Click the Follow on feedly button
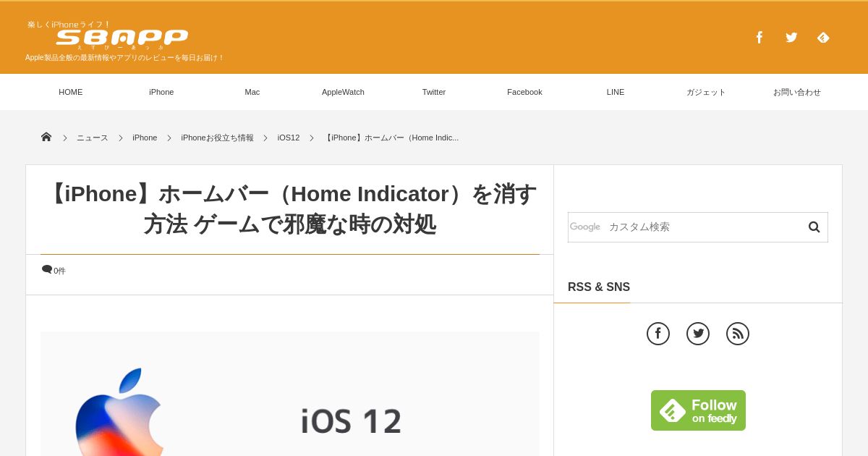Screen dimensions: 868x456 (x=698, y=410)
